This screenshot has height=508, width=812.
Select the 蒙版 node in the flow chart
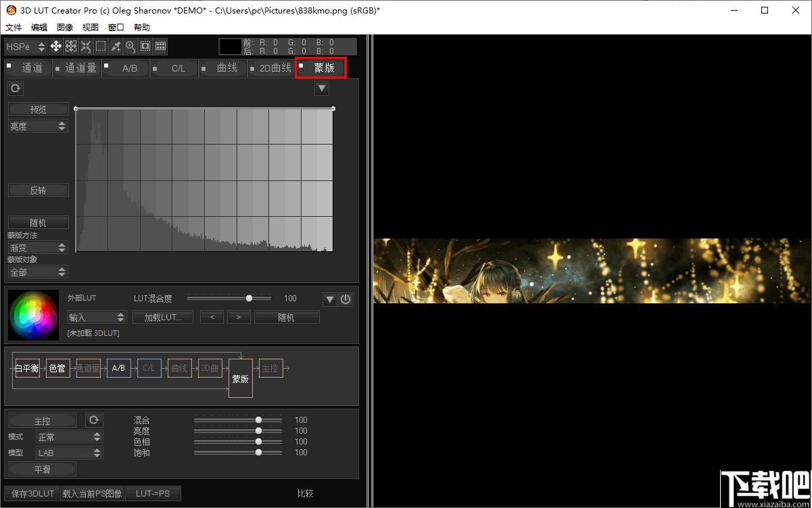[241, 378]
